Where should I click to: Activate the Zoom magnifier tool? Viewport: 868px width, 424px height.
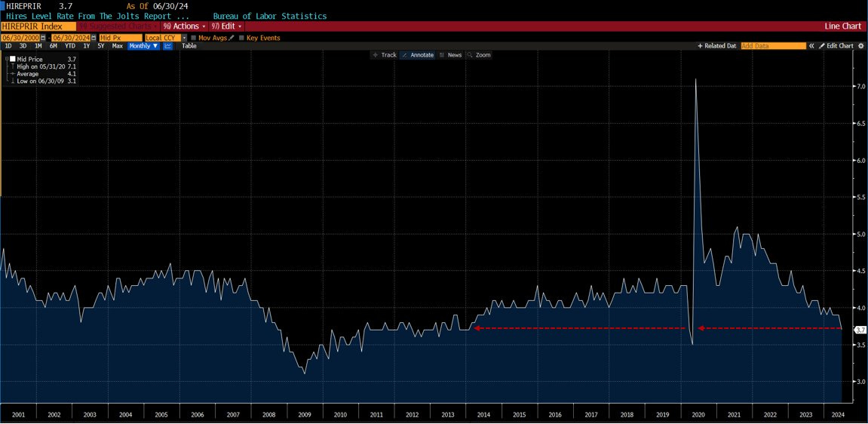(479, 55)
